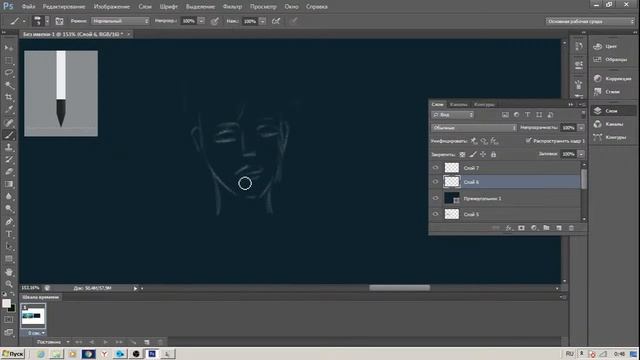The image size is (640, 360).
Task: Select the Magic Wand tool
Action: [9, 85]
